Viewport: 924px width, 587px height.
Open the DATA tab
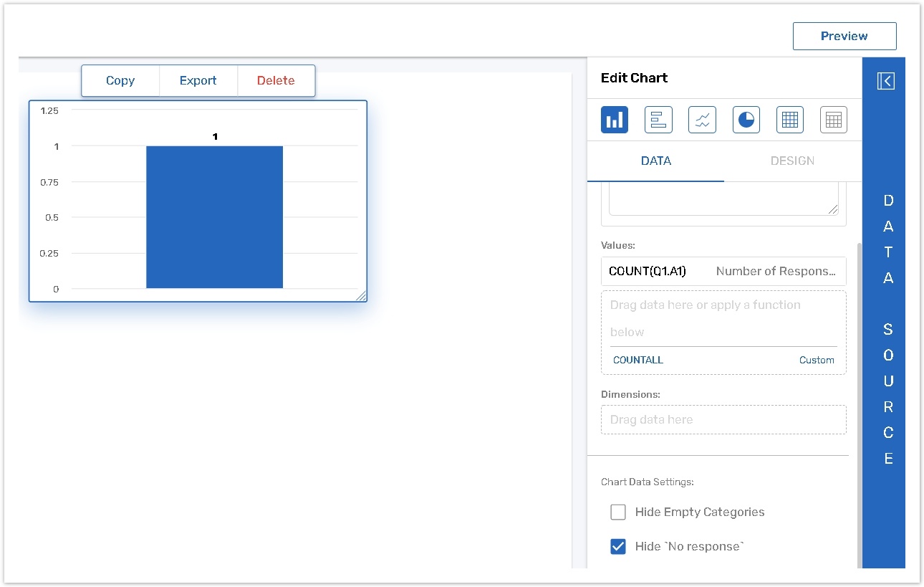(655, 161)
